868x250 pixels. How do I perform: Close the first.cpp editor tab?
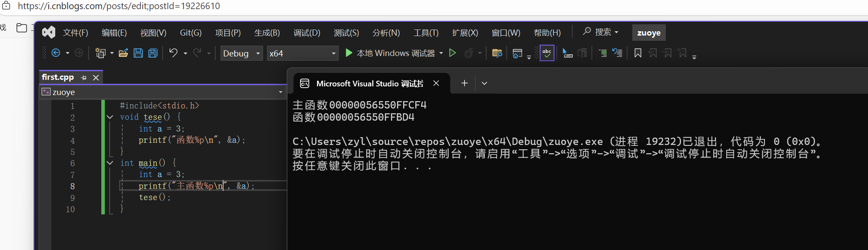96,77
